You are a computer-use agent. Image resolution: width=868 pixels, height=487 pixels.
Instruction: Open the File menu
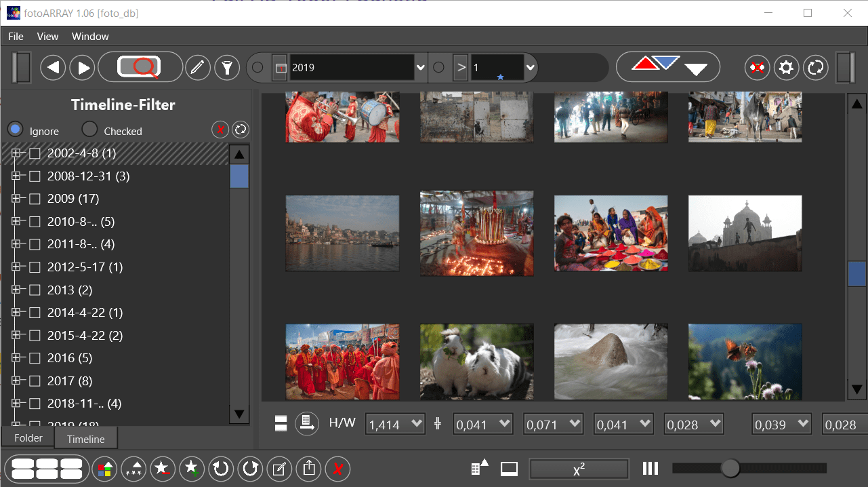[x=16, y=37]
